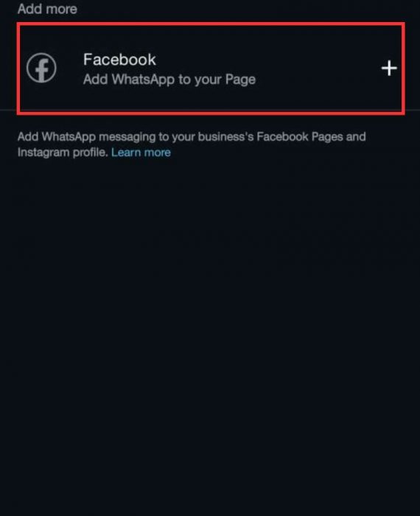Click the blue 'Learn more' text
This screenshot has height=516, width=420.
point(141,153)
